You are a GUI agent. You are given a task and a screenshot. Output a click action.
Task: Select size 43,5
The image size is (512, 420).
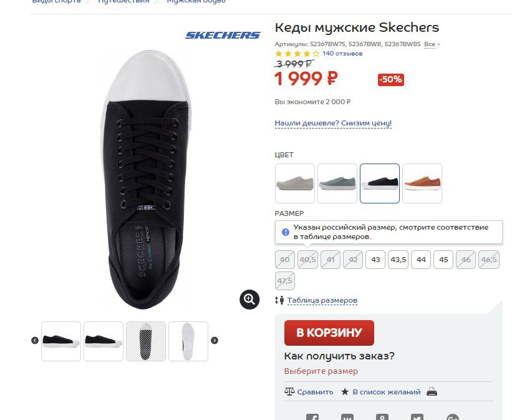pos(398,260)
